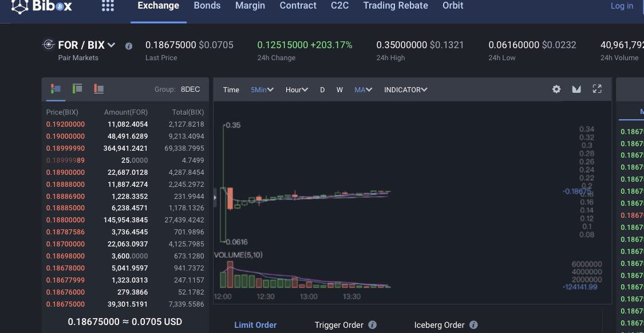Open chart settings gear icon

556,89
